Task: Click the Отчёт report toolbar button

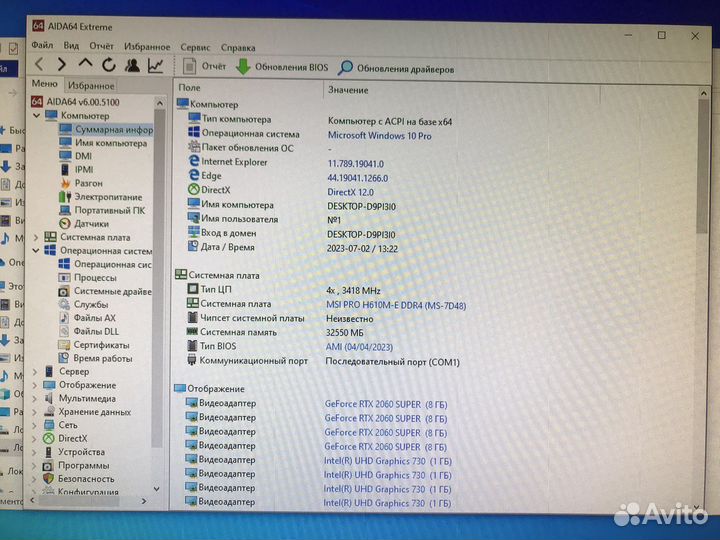Action: pos(205,67)
